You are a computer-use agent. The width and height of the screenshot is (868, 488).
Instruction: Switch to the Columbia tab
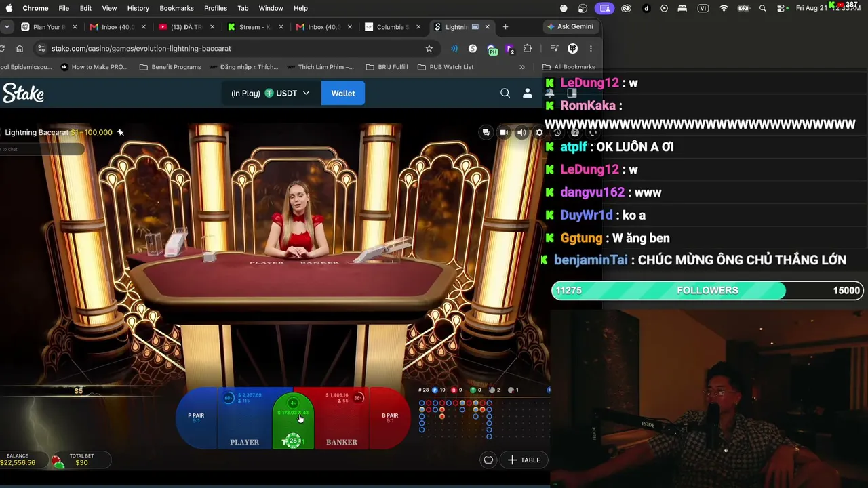[x=392, y=27]
